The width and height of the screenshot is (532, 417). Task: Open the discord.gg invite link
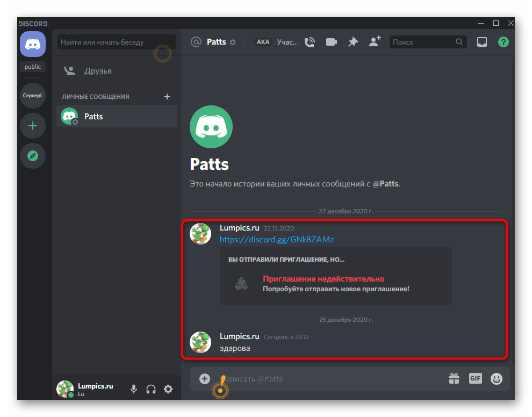[277, 239]
